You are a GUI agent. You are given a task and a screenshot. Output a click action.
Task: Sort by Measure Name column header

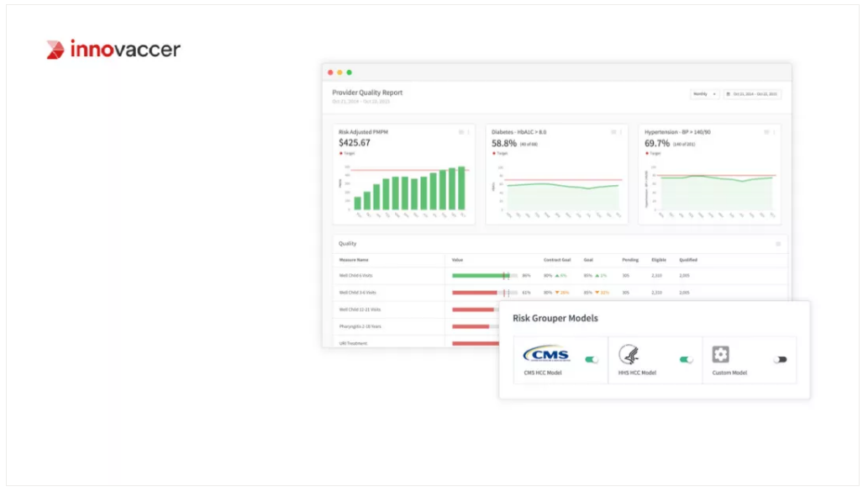tap(354, 260)
